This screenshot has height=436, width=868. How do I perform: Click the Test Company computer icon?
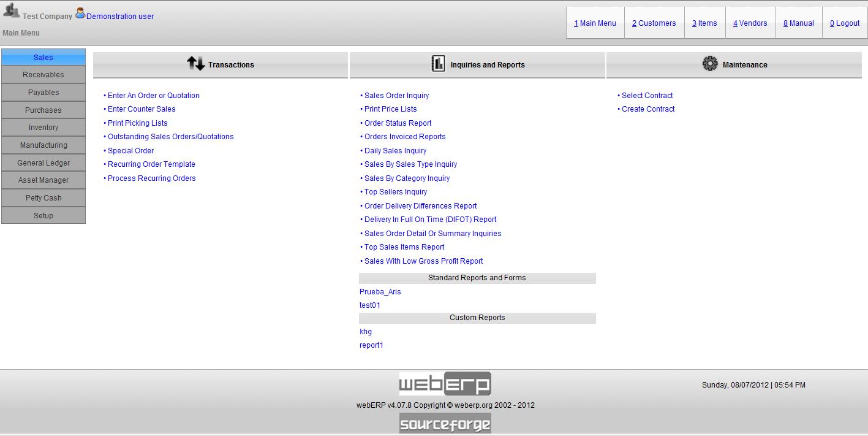(10, 10)
